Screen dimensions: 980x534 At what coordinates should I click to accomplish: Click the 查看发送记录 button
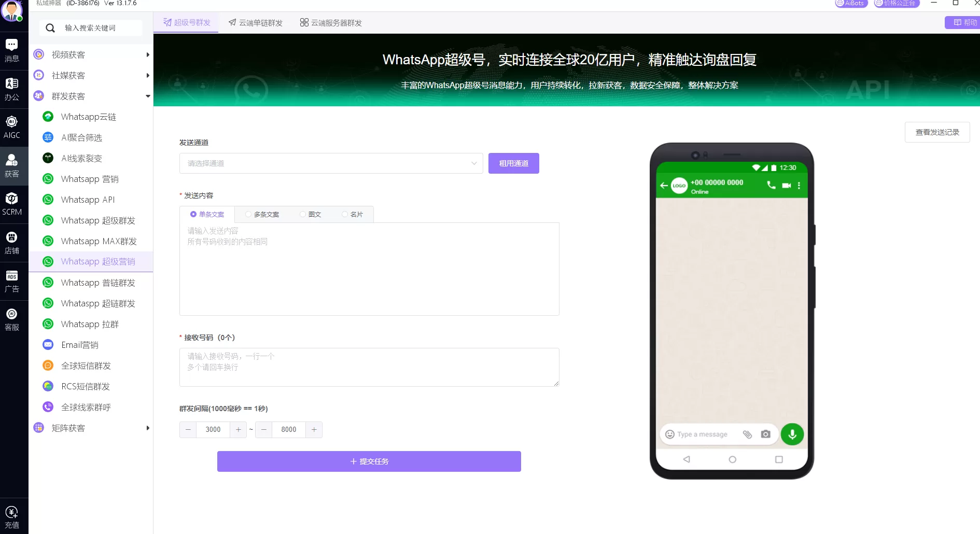click(937, 132)
